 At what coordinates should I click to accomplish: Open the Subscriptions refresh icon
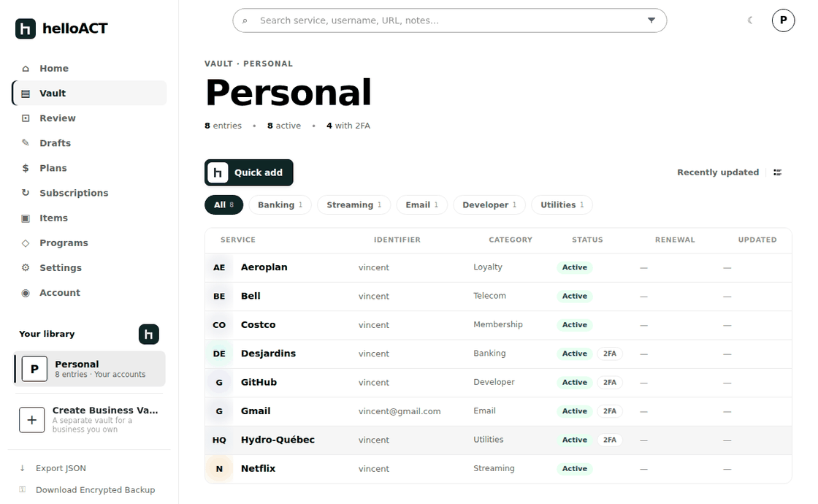[x=26, y=193]
